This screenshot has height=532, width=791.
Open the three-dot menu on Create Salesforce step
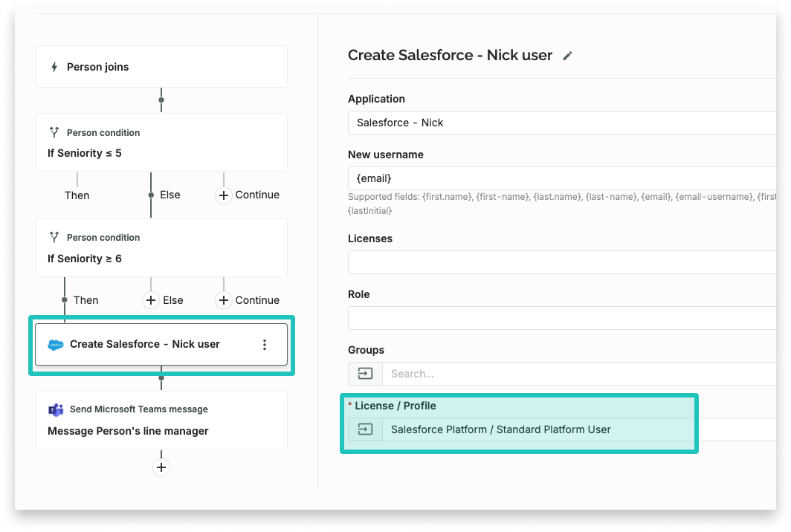265,343
